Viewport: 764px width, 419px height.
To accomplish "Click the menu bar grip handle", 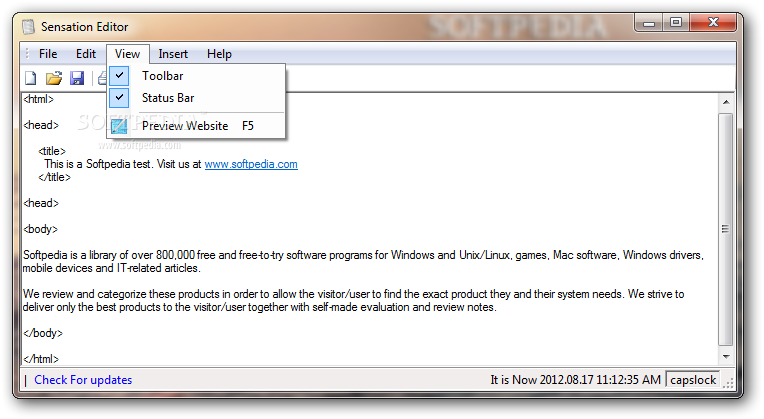I will 27,54.
